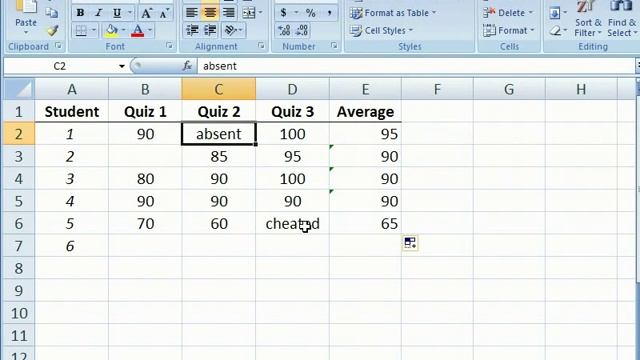Select the Format Painter brush
640x360 pixels.
[x=52, y=30]
